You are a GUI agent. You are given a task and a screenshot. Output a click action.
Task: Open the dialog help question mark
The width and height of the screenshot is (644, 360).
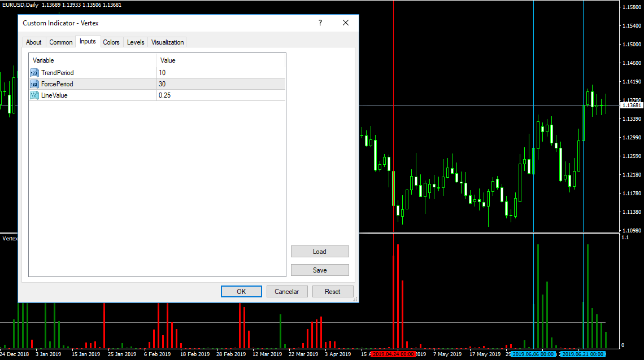(320, 23)
